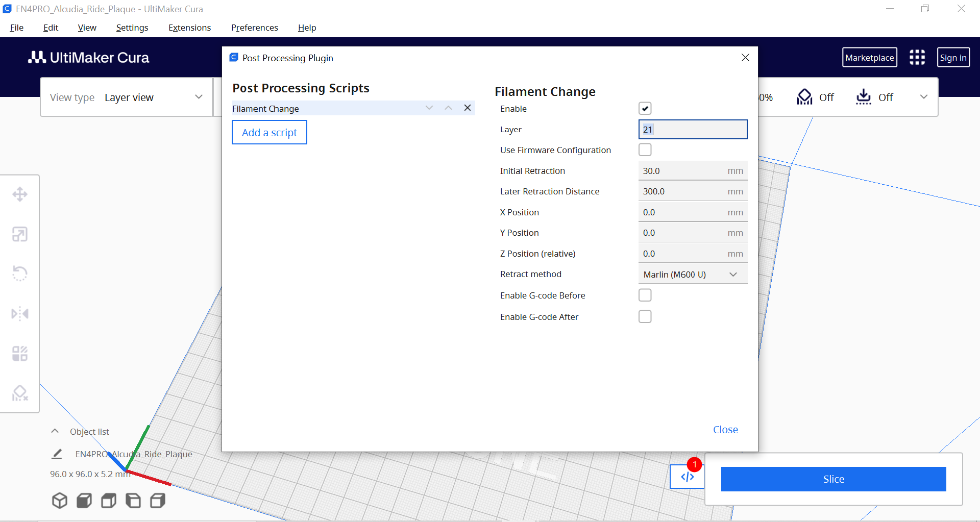Tick the Enable G-code Before checkbox
The height and width of the screenshot is (522, 980).
645,295
